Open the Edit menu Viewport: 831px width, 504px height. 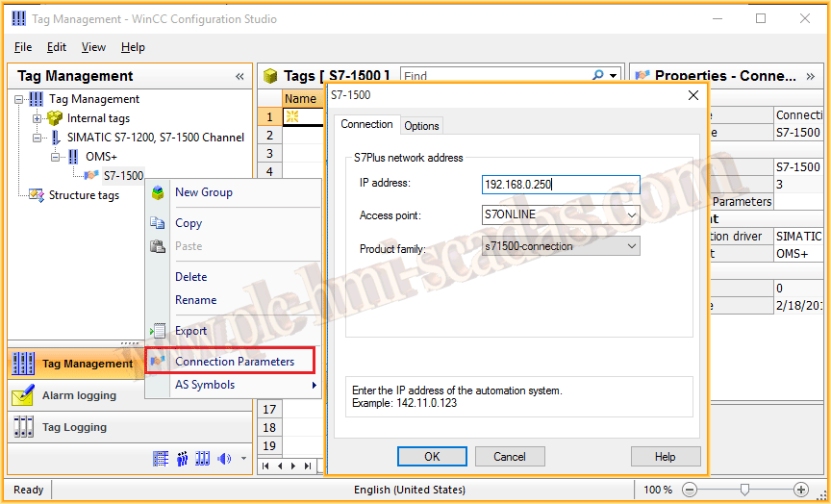tap(57, 47)
